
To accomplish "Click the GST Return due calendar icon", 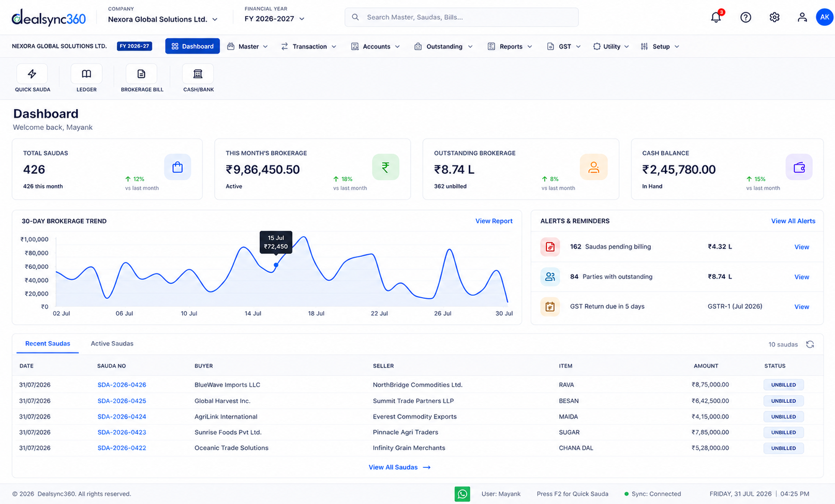I will coord(550,307).
